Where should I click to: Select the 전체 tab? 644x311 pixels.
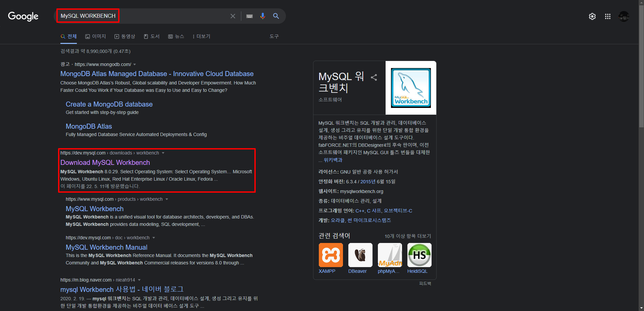(x=69, y=36)
